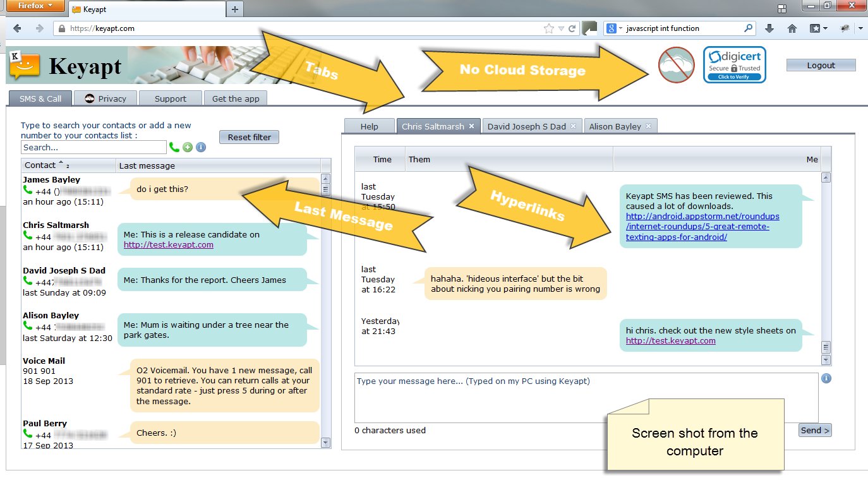This screenshot has width=868, height=485.
Task: Open the Firefox downloads arrow
Action: (769, 28)
